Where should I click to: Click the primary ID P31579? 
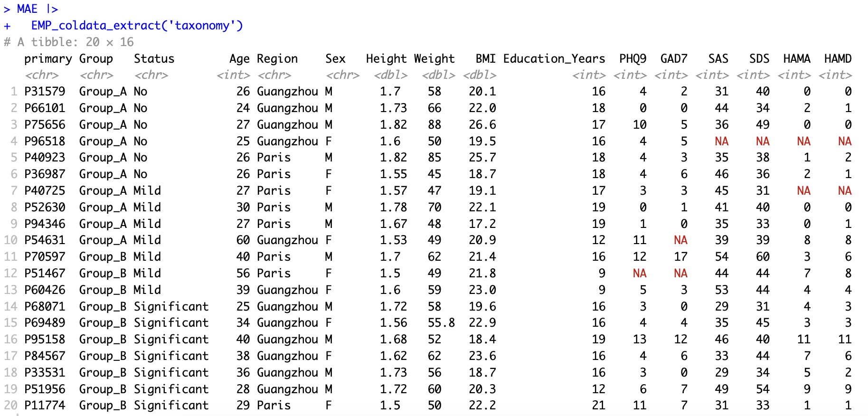click(45, 91)
